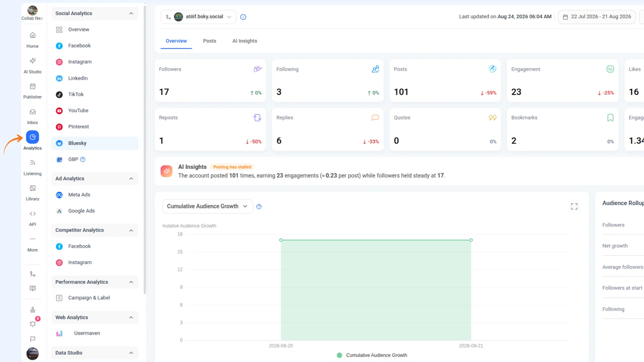
Task: Open Meta Ads analytics
Action: [95, 195]
